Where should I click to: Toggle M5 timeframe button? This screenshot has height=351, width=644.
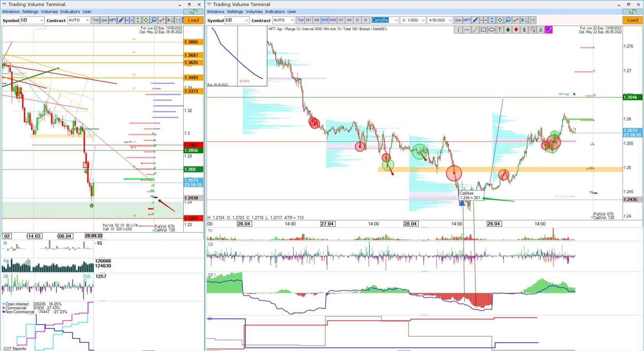[317, 20]
